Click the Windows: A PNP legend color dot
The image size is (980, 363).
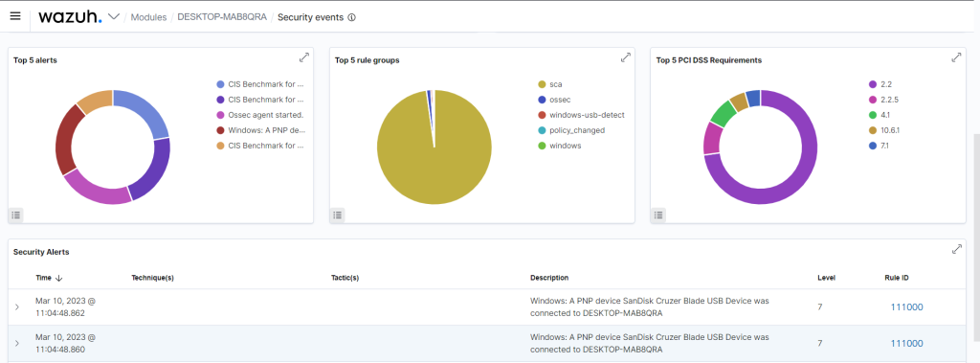(x=220, y=130)
